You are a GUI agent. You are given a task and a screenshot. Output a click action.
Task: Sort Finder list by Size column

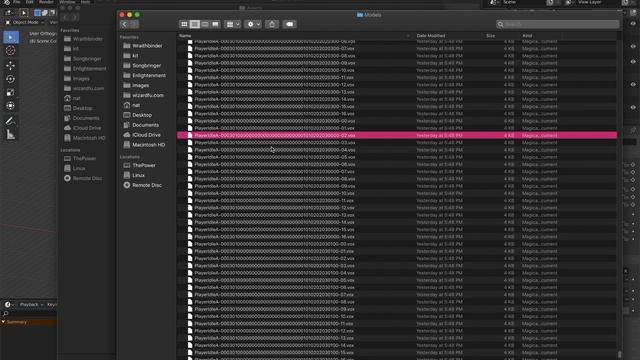491,36
